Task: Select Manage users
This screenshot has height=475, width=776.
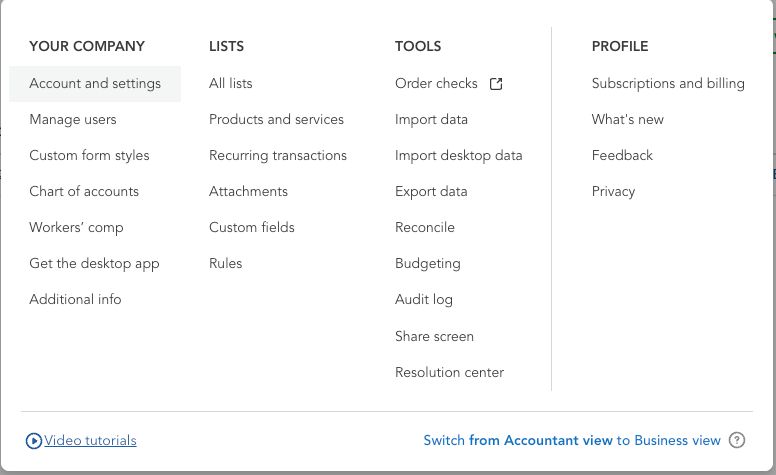Action: [x=73, y=120]
